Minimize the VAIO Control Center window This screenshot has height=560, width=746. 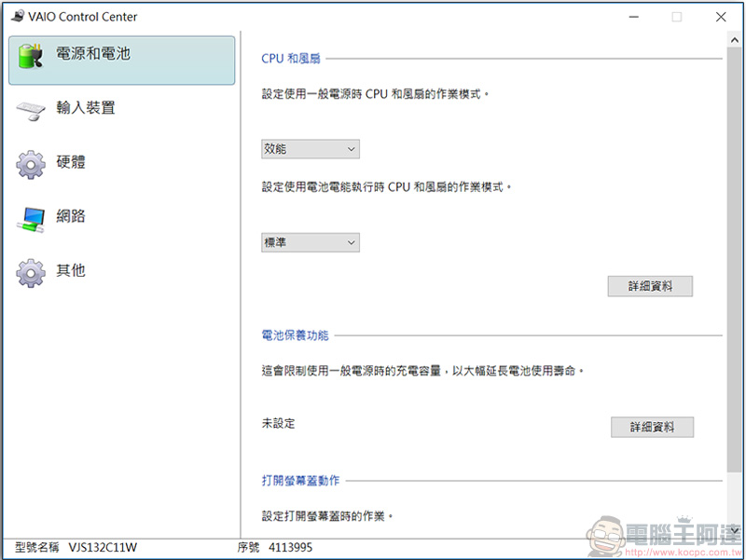(x=633, y=17)
